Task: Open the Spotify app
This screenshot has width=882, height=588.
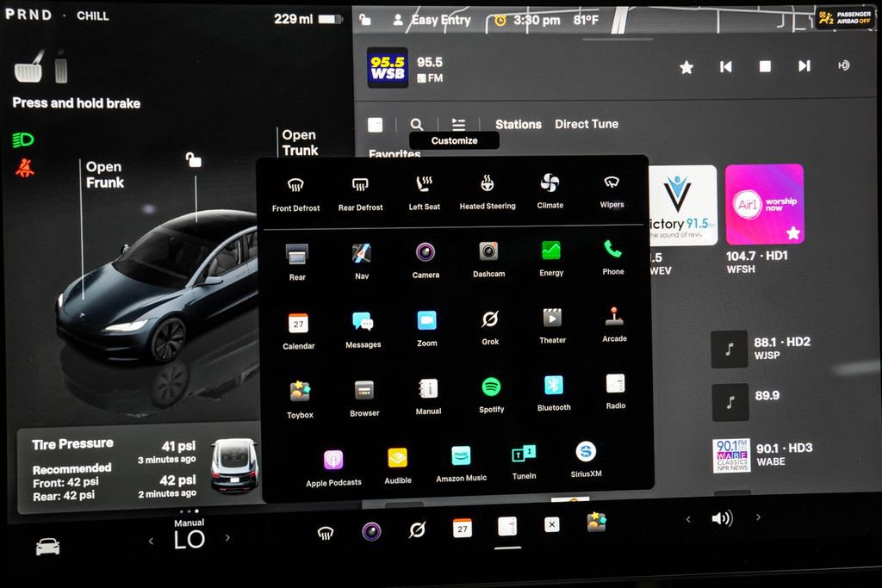Action: pyautogui.click(x=491, y=388)
